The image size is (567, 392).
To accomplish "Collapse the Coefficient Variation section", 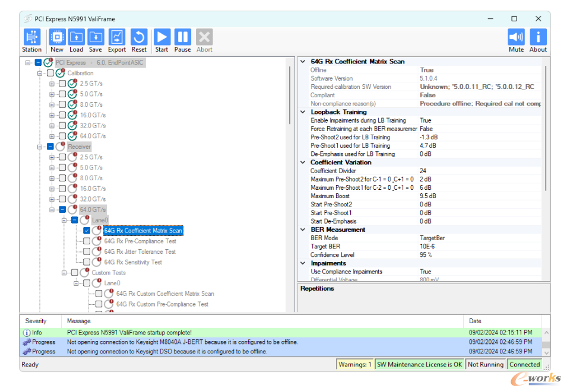I will pyautogui.click(x=303, y=162).
